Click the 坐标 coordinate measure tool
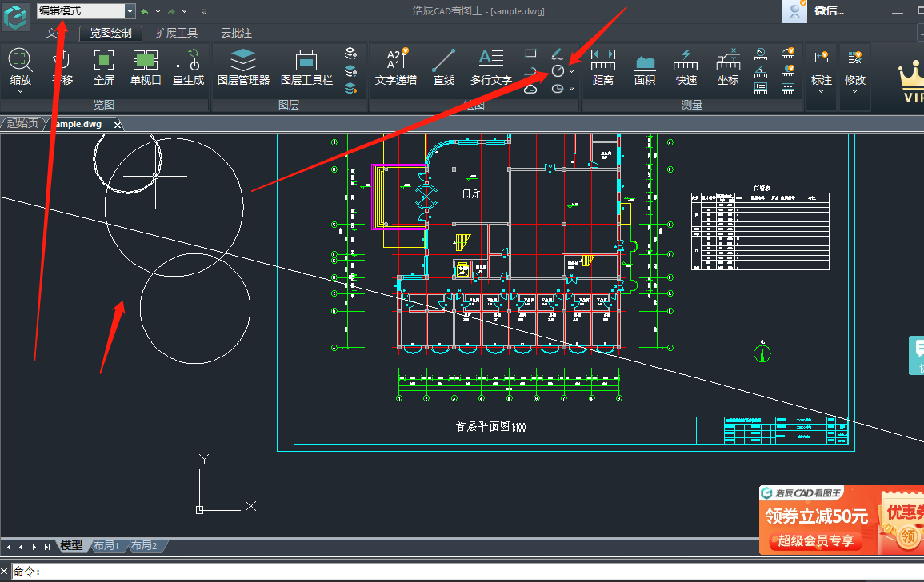This screenshot has width=924, height=582. [x=728, y=66]
